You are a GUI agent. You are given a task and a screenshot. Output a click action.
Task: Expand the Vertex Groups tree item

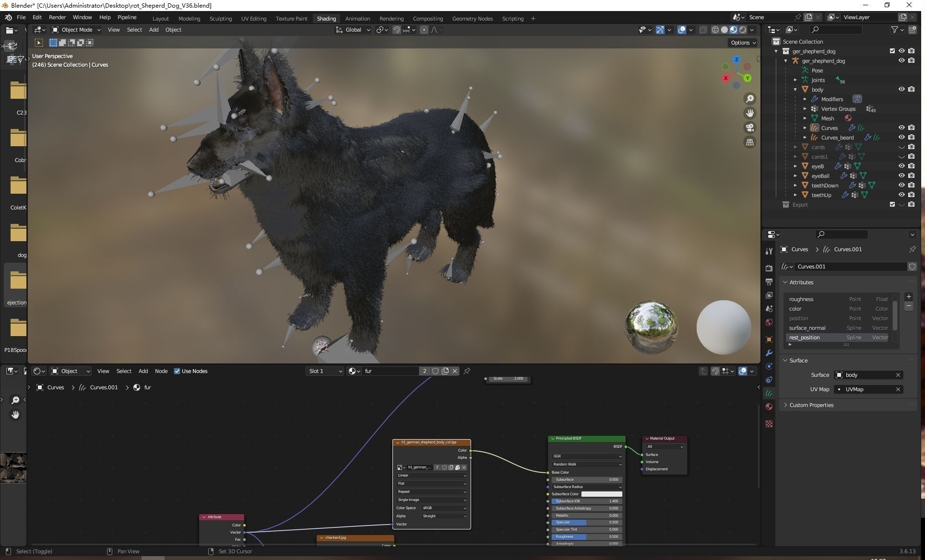[x=805, y=109]
